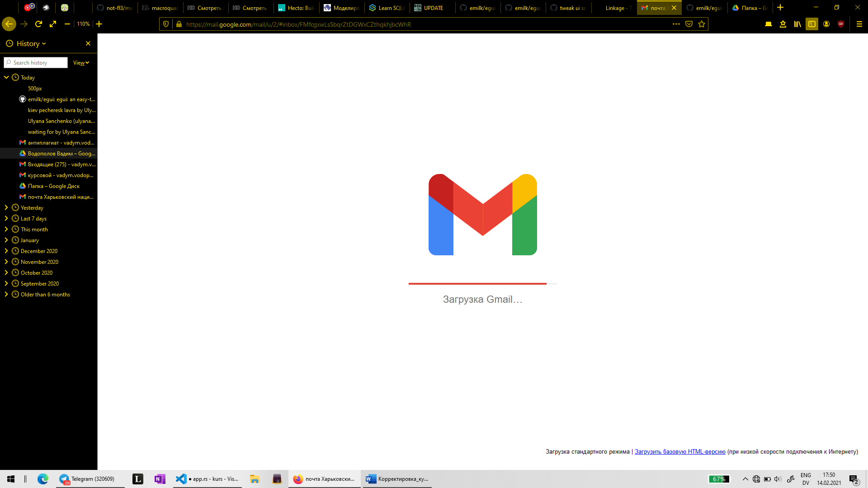This screenshot has width=868, height=488.
Task: Expand October 2020 history folder
Action: coord(6,272)
